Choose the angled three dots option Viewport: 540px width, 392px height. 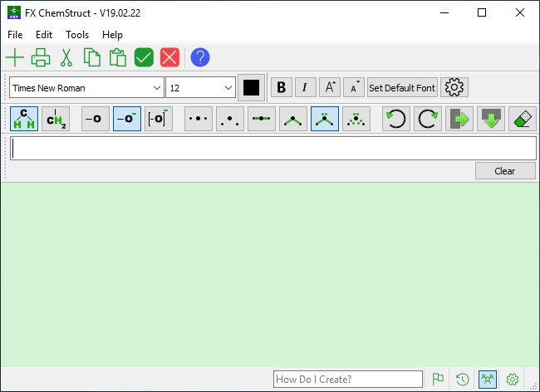pos(230,119)
